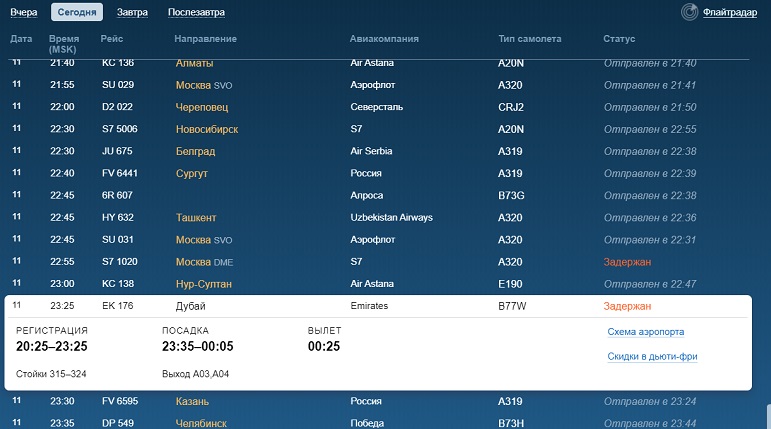Select flight number DP 549
Screen dimensions: 771x429
tap(118, 423)
